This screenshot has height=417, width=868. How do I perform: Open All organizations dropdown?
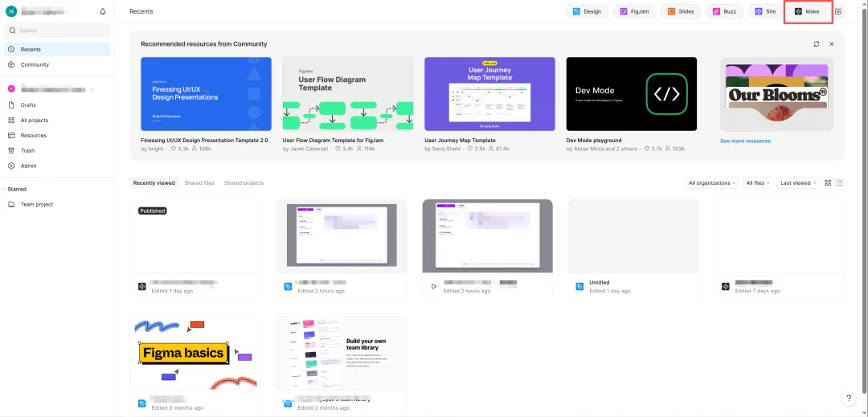pos(712,183)
